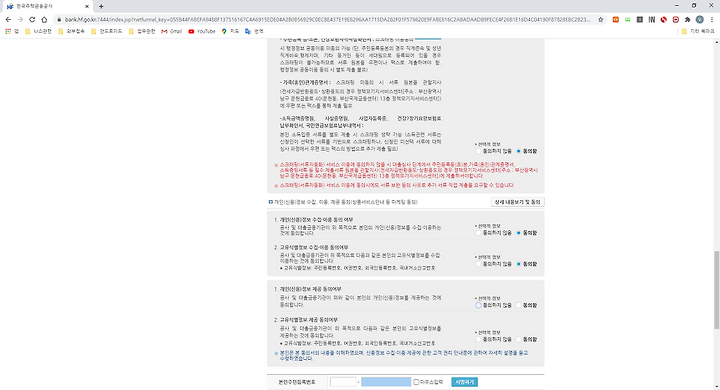Click the 본인주민등록번호 label

(297, 382)
